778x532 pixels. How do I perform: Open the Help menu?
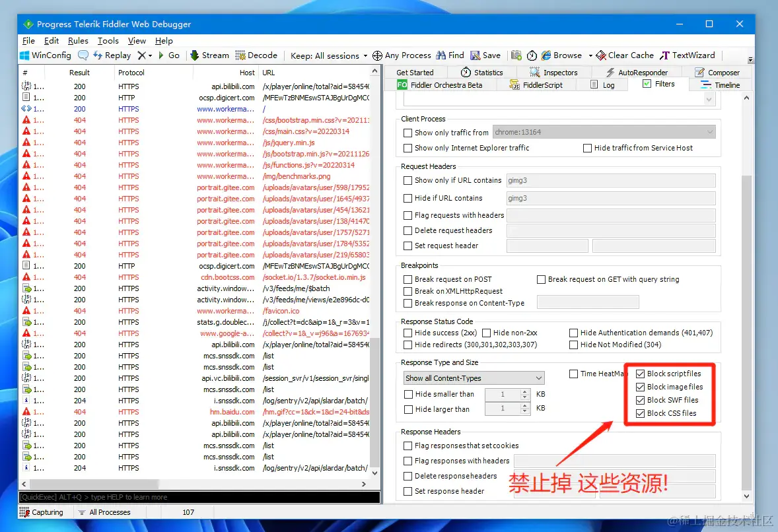(164, 41)
